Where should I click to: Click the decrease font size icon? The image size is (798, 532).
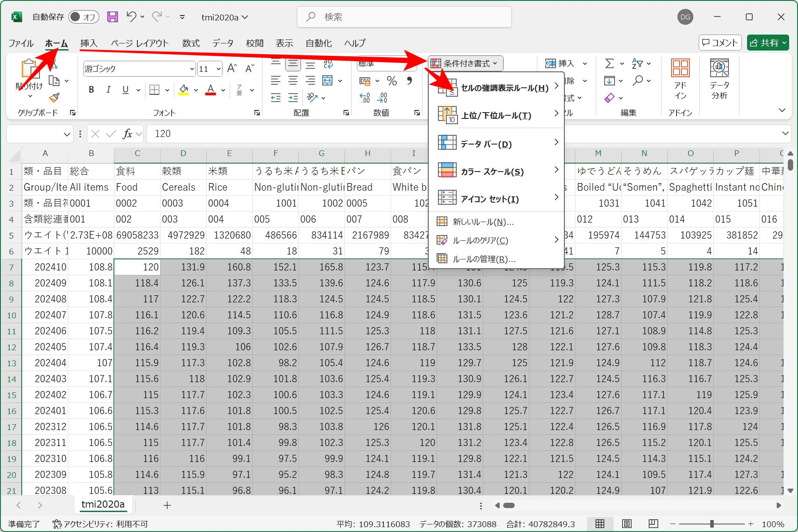tap(250, 68)
